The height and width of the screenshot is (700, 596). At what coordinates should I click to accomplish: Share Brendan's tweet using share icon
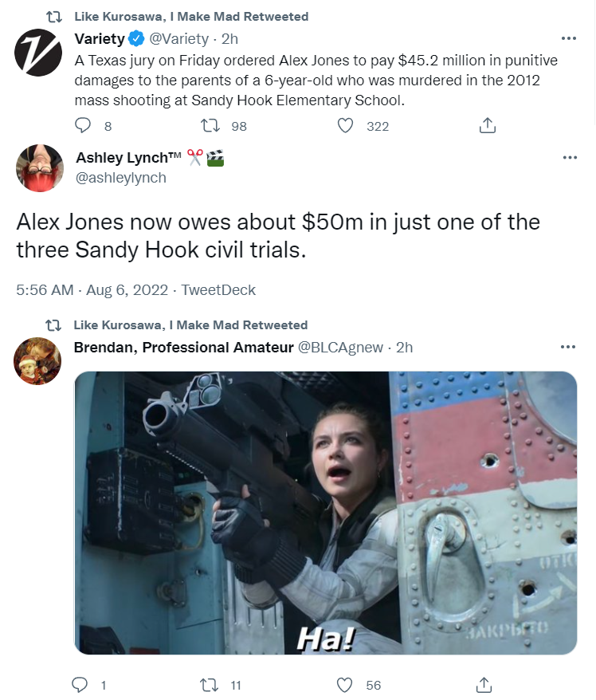point(484,684)
